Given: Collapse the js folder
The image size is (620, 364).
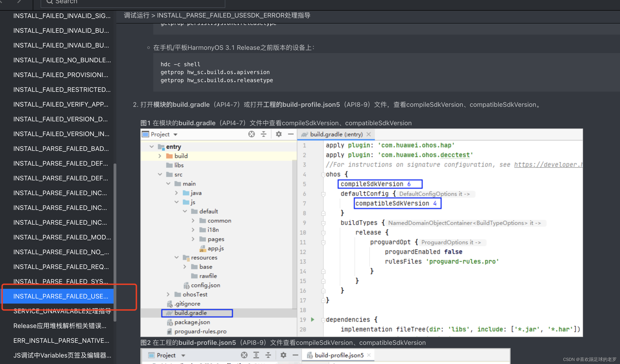Looking at the screenshot, I should (x=176, y=202).
